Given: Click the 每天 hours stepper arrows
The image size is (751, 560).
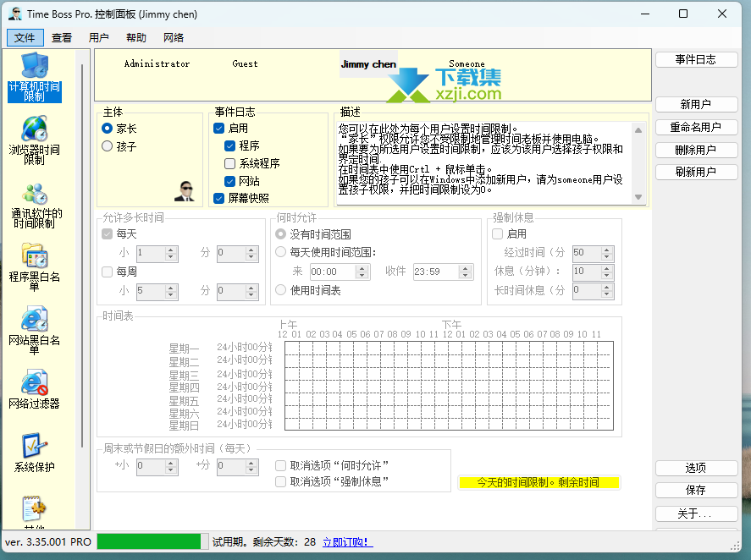Looking at the screenshot, I should [x=171, y=253].
